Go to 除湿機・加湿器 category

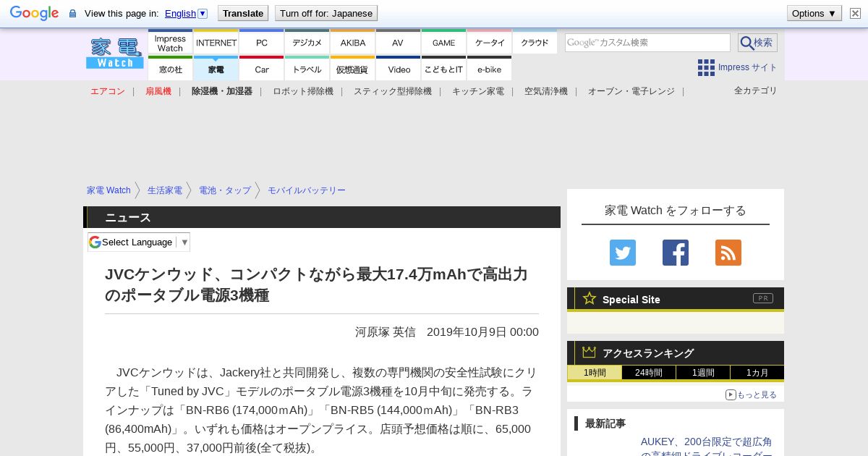(222, 91)
